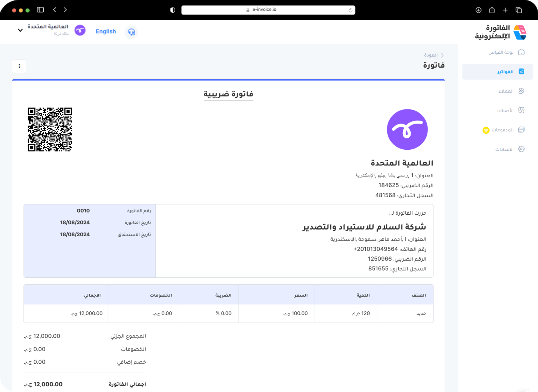The height and width of the screenshot is (392, 538).
Task: Click the shield icon in the address bar
Action: (172, 10)
